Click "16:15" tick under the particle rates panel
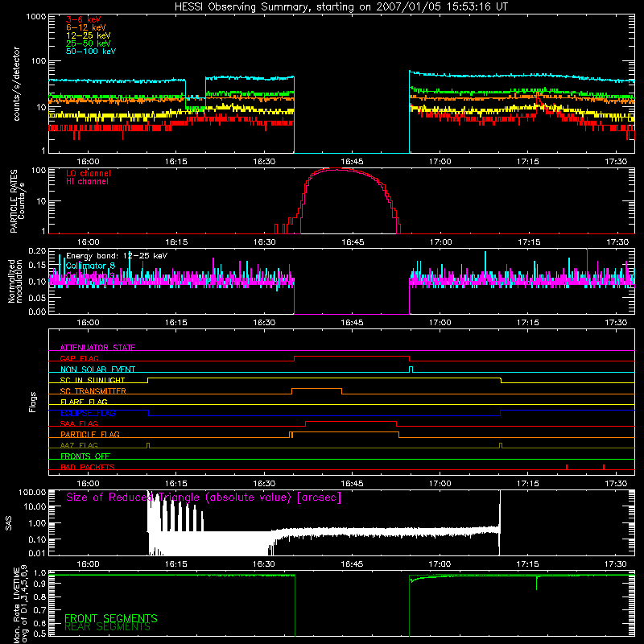 (176, 242)
